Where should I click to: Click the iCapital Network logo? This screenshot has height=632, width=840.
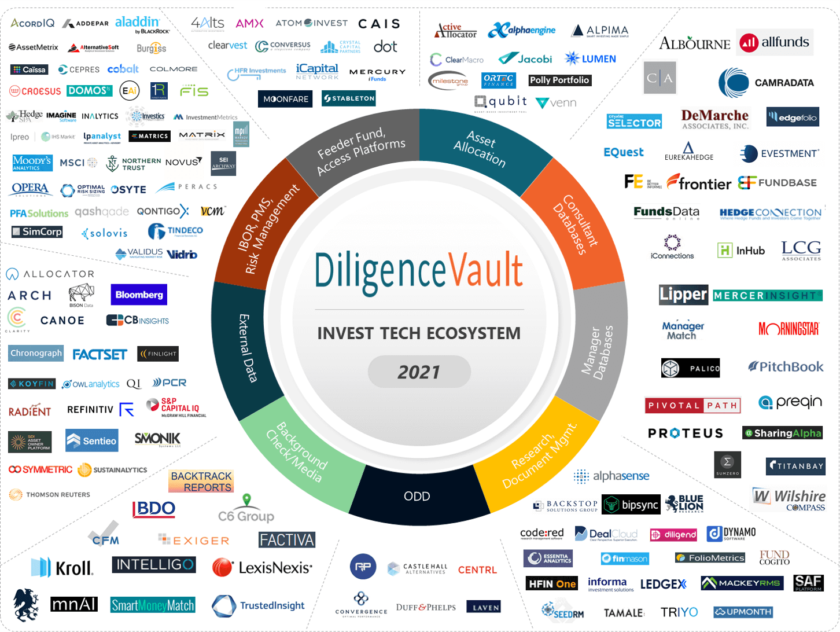[317, 71]
